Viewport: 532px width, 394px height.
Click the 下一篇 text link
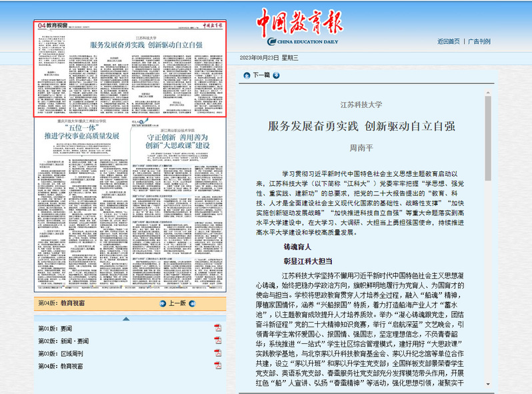tap(262, 75)
